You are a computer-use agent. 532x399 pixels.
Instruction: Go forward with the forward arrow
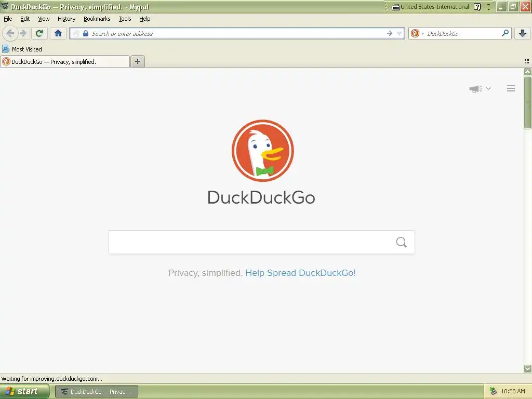(x=23, y=33)
